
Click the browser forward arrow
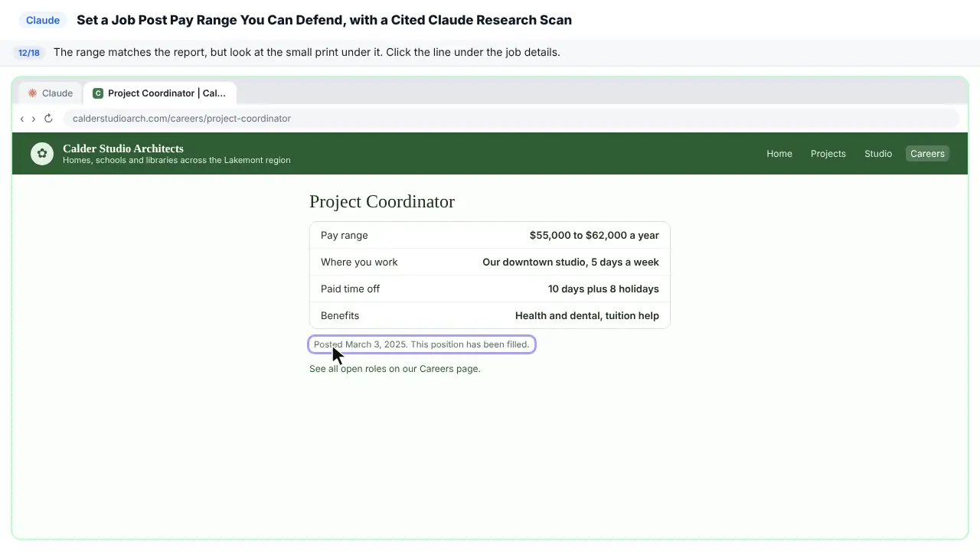(x=34, y=119)
